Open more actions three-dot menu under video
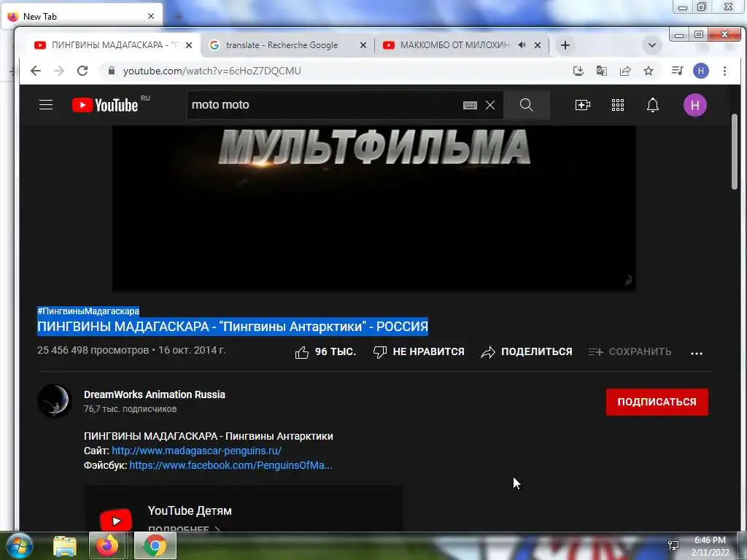747x560 pixels. (697, 353)
